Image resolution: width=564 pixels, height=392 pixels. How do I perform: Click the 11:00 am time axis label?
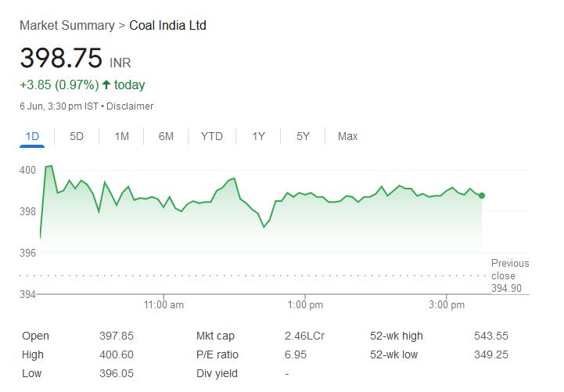pyautogui.click(x=163, y=304)
